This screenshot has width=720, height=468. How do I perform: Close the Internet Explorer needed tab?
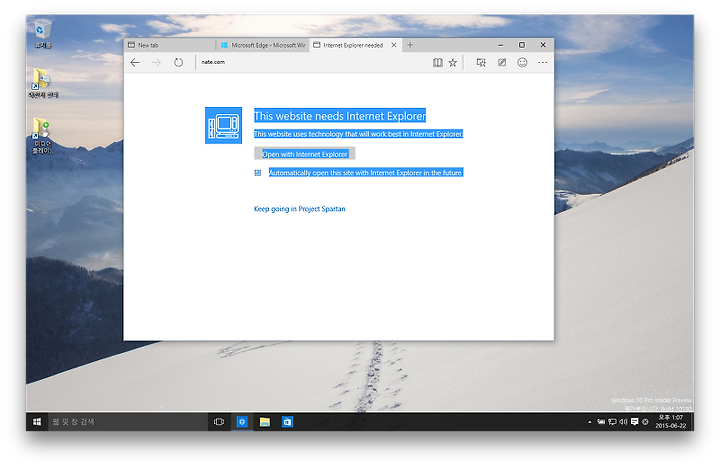[x=394, y=45]
